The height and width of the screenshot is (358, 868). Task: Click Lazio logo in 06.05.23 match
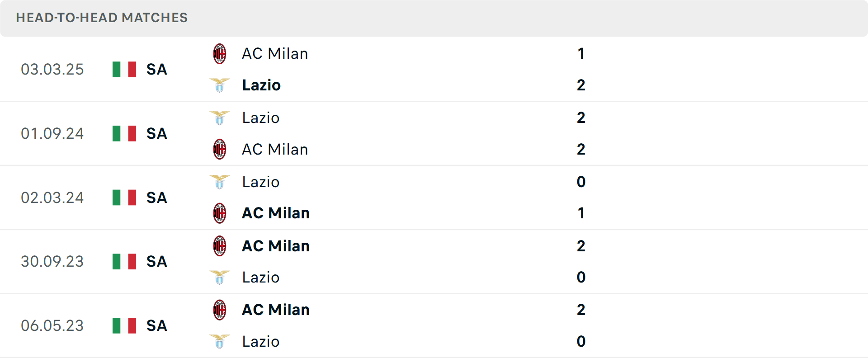(220, 341)
